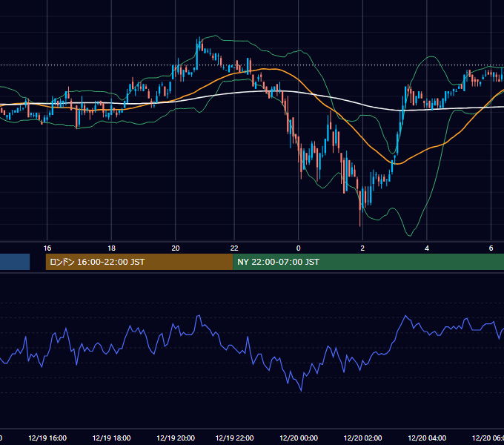Click the 12/19 20:00 date label
The image size is (504, 445).
176,438
